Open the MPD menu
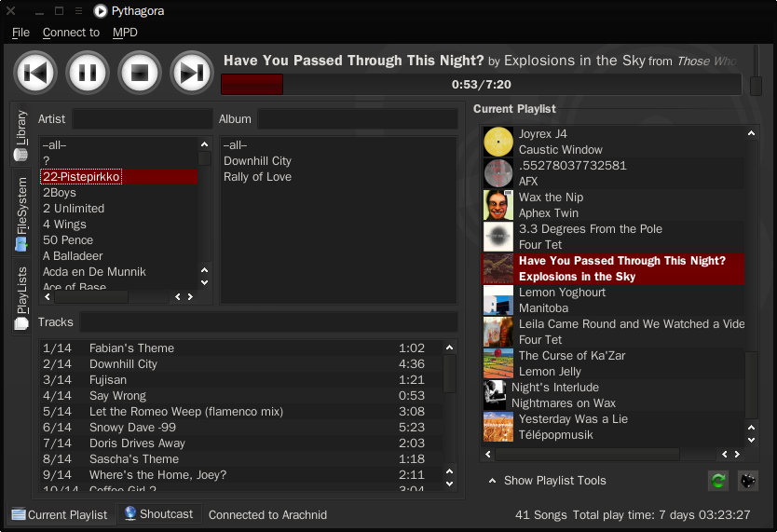This screenshot has height=532, width=777. (x=125, y=33)
